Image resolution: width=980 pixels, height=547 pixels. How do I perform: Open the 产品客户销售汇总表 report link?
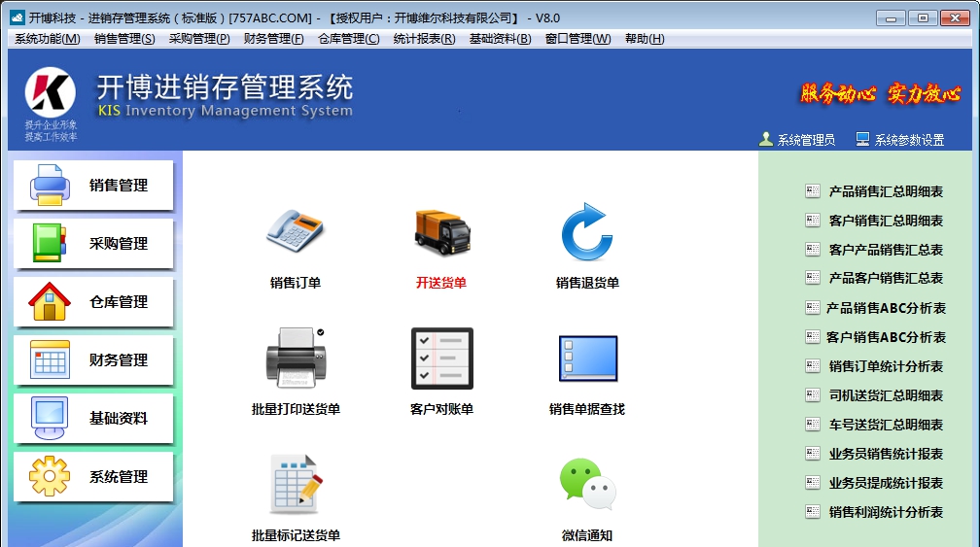tap(886, 278)
